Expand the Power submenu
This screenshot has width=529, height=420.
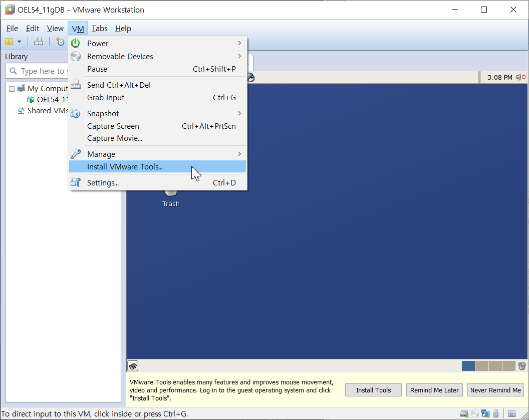point(158,43)
